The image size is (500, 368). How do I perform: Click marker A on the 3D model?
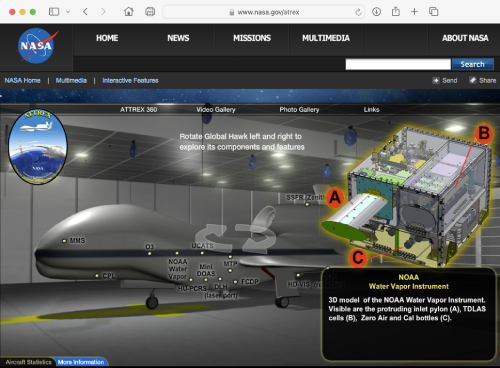click(335, 197)
